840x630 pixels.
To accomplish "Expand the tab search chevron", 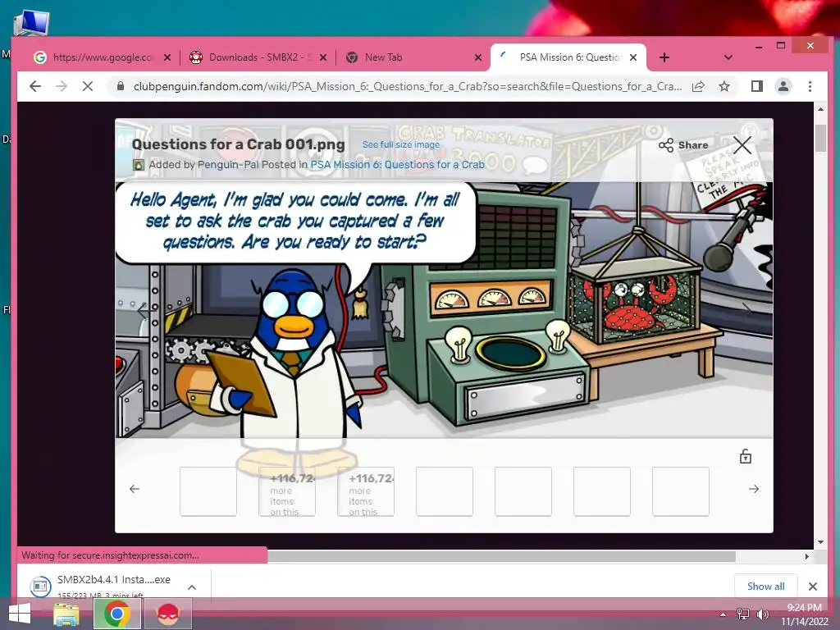I will (x=728, y=57).
